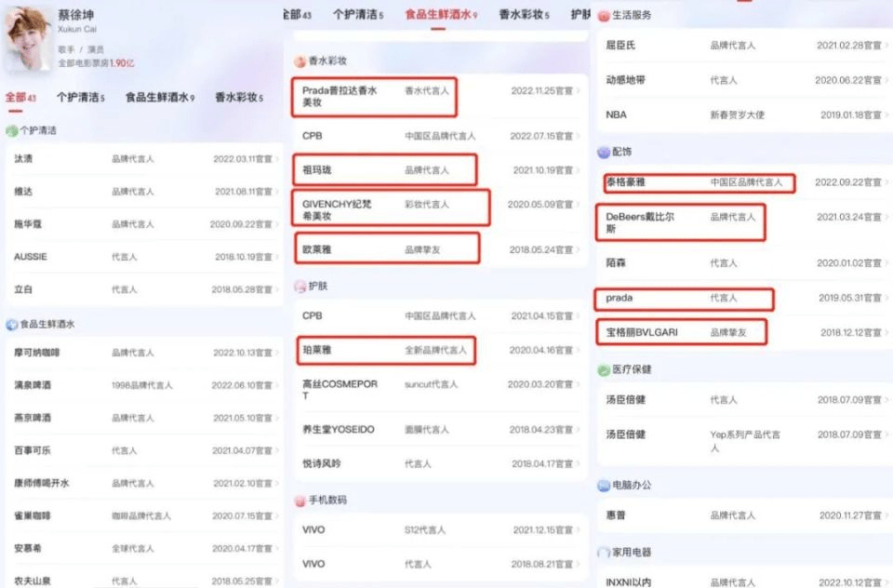Viewport: 893px width, 588px height.
Task: Expand the 屈臣氏 row chevron
Action: point(886,46)
